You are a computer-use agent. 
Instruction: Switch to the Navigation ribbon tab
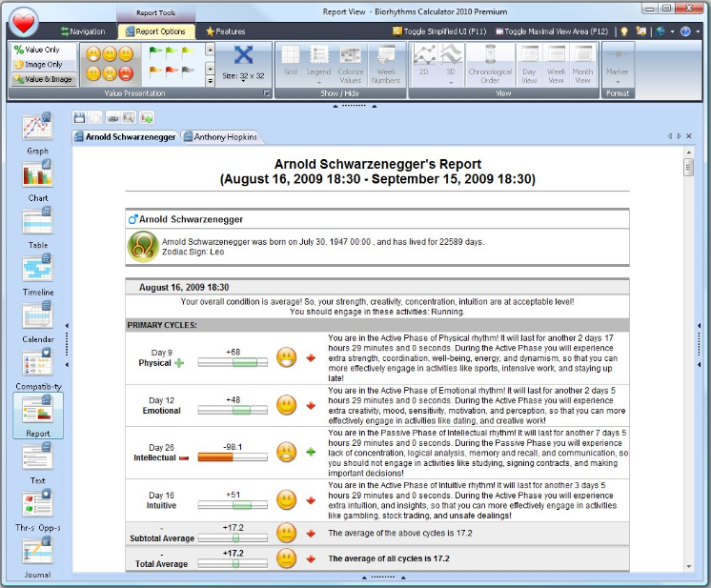[x=83, y=31]
